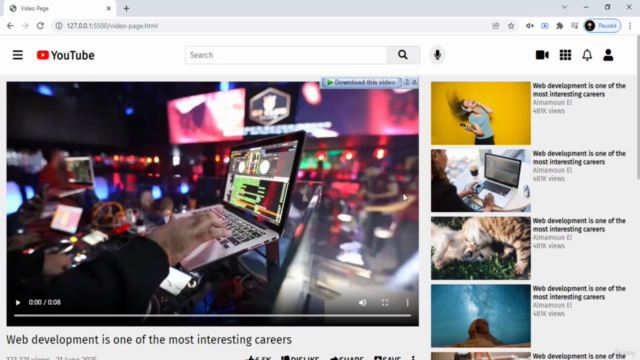
Task: Open the dancing woman yellow thumbnail
Action: tap(481, 113)
